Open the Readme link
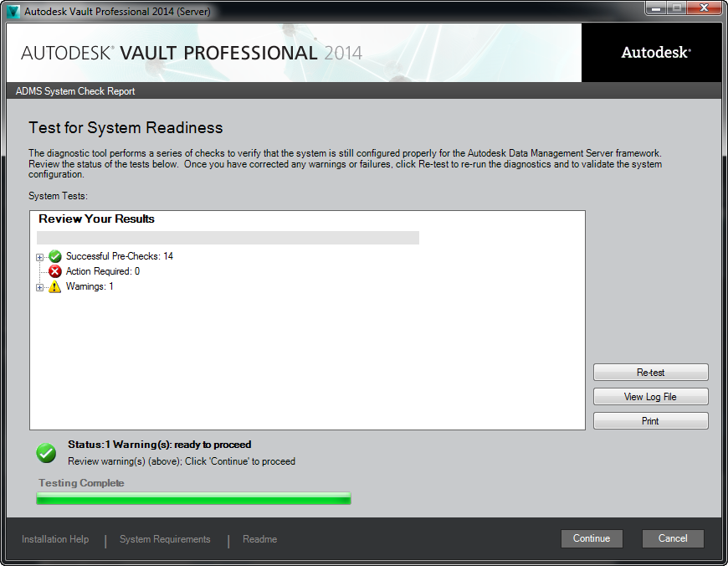This screenshot has width=728, height=566. click(259, 539)
